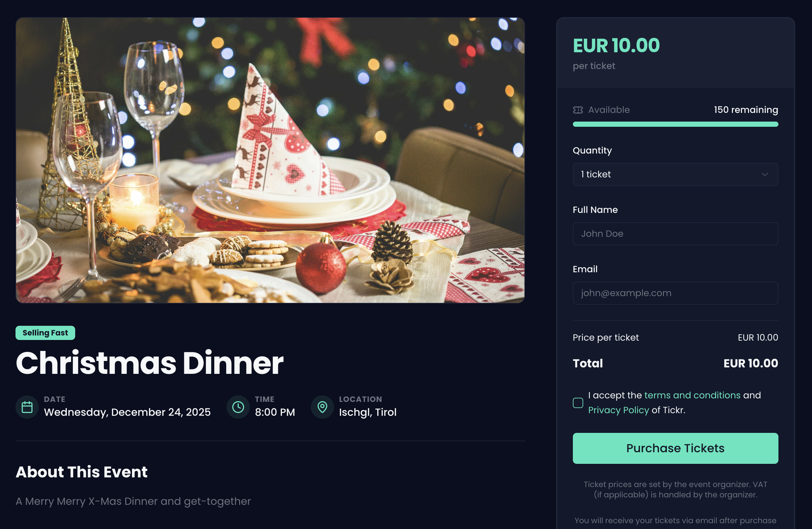
Task: Click the Wednesday, December 24, 2025 date
Action: coord(127,412)
